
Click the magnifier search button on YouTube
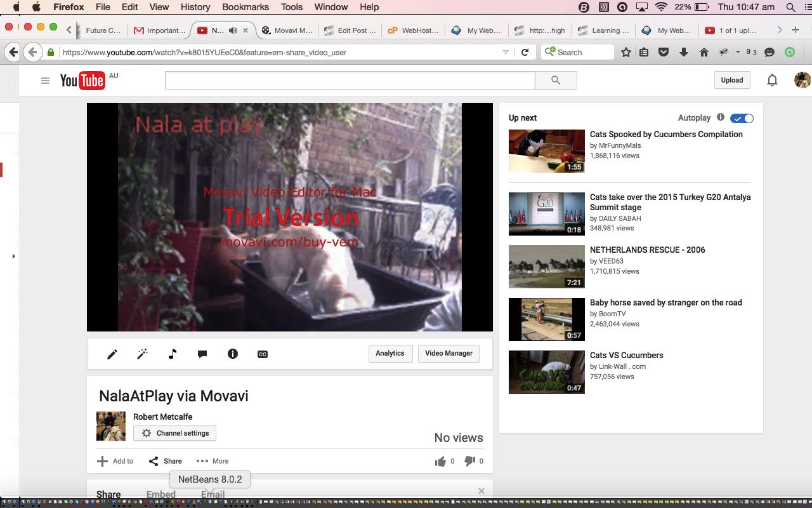click(x=556, y=80)
